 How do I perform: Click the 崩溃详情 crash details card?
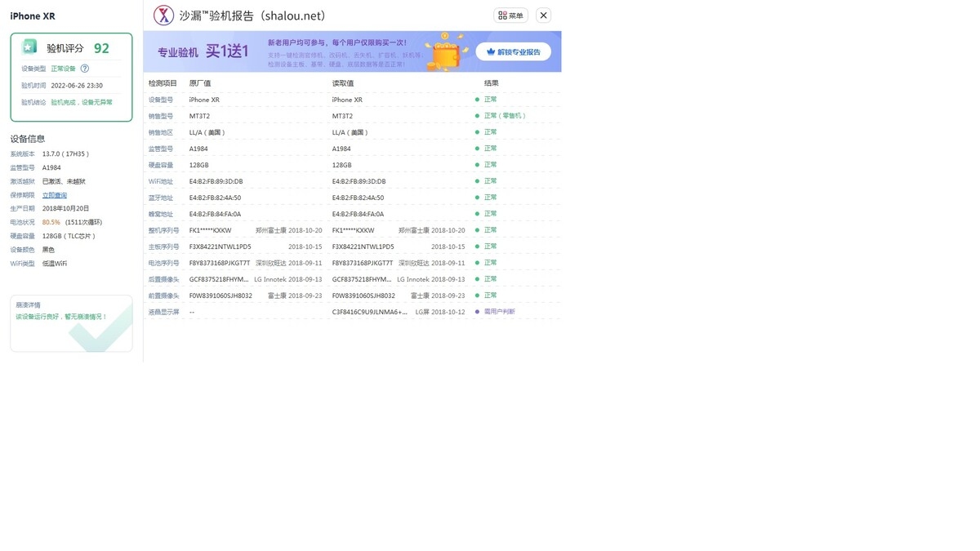click(x=71, y=323)
